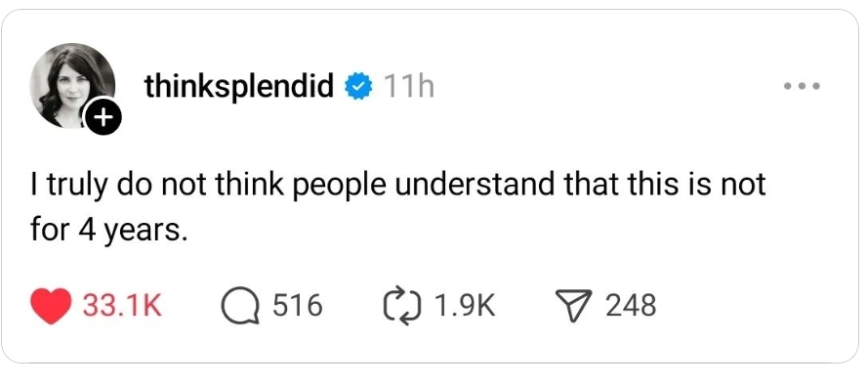
Task: Click the phrase "that this is not"
Action: point(664,185)
